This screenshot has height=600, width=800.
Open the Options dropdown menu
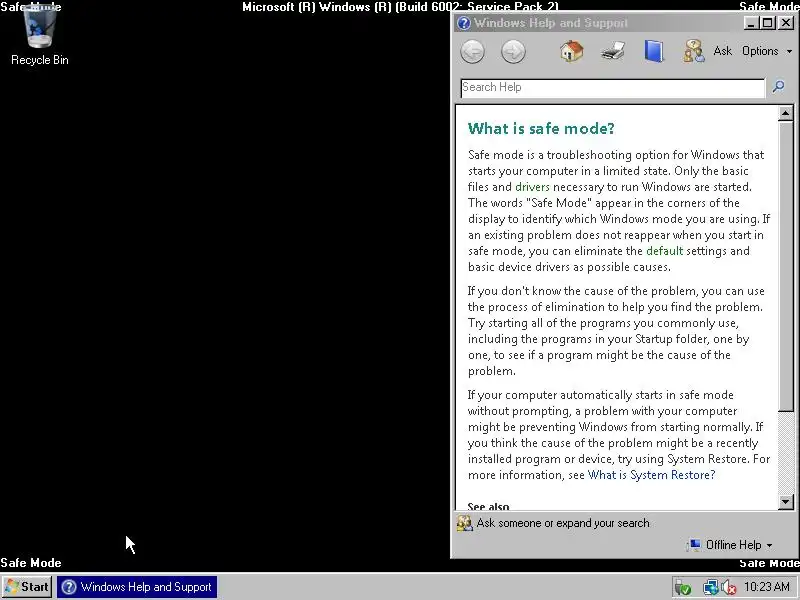point(767,51)
